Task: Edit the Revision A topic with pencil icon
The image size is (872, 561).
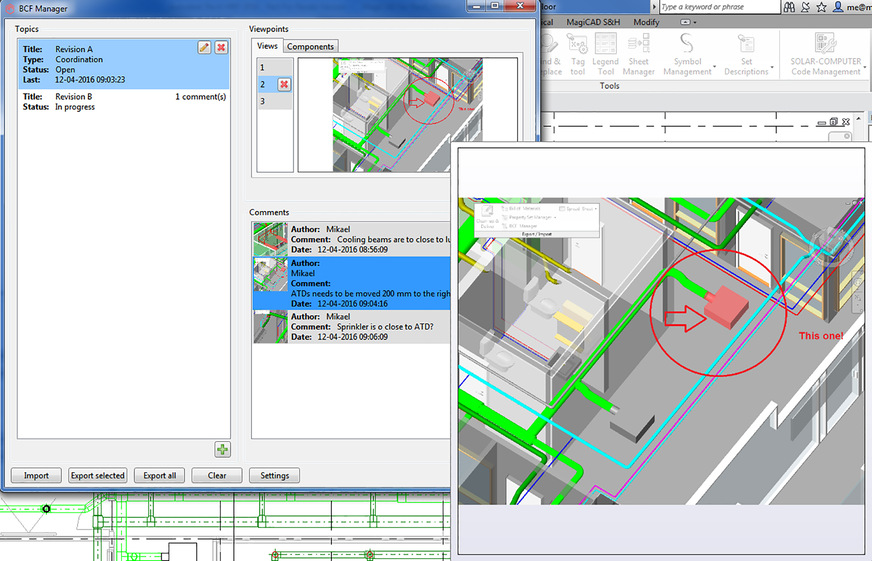Action: [204, 47]
